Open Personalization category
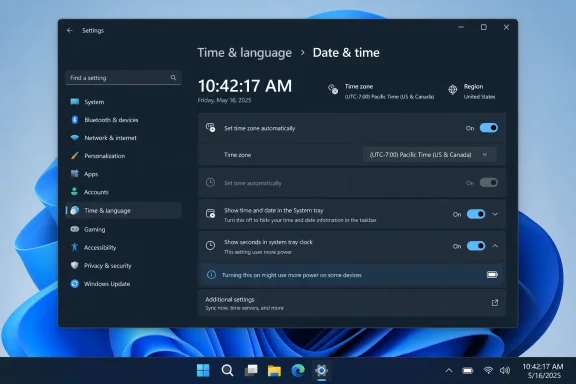The image size is (576, 384). [x=123, y=156]
